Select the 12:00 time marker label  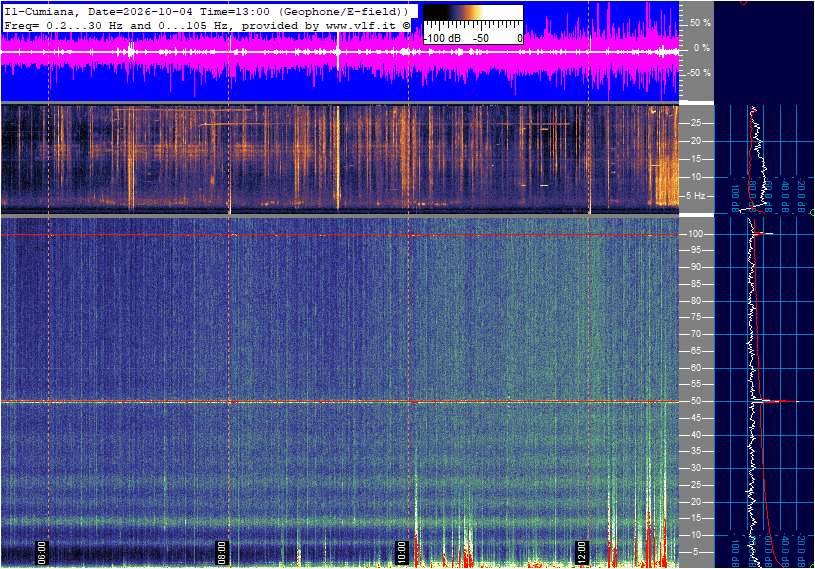(581, 552)
